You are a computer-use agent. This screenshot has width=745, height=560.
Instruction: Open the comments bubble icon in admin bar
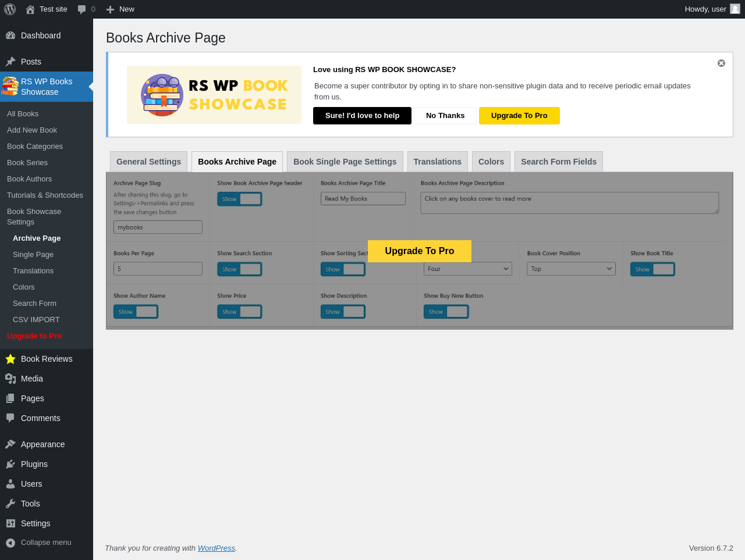point(81,9)
